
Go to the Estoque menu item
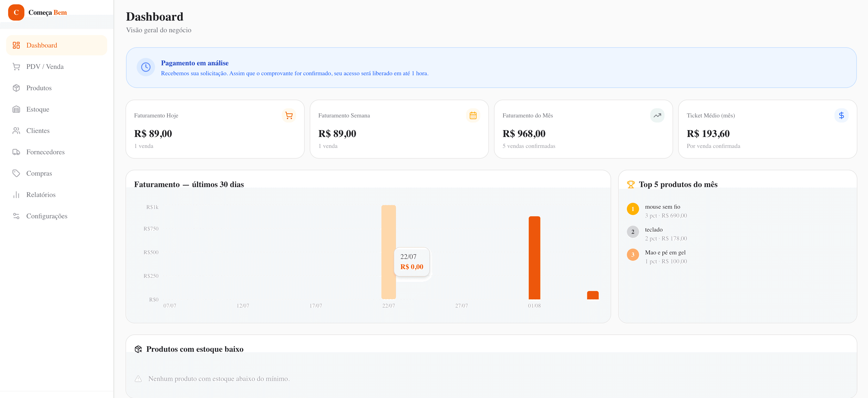click(x=57, y=109)
